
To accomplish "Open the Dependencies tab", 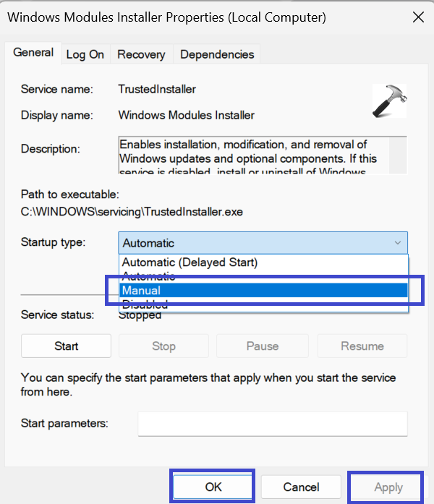I will coord(217,54).
